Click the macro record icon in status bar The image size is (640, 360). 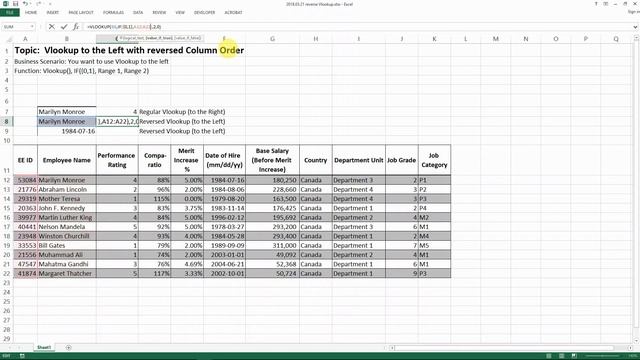coord(22,356)
